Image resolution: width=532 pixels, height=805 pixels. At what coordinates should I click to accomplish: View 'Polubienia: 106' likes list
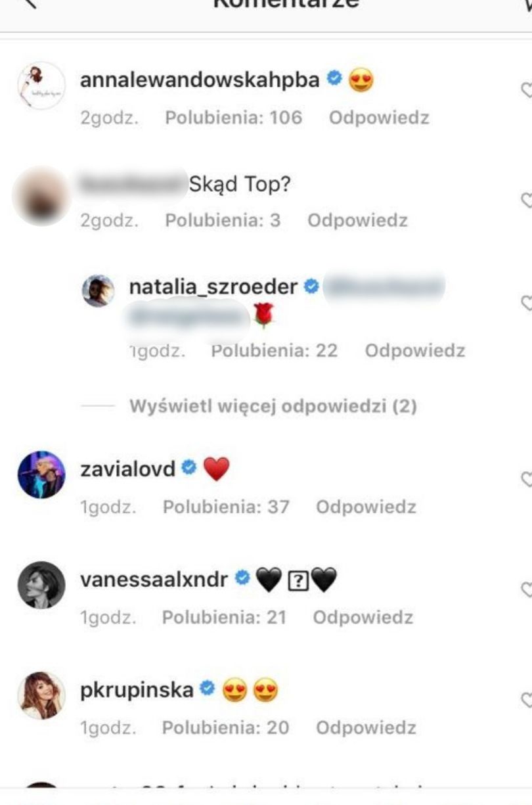[234, 118]
